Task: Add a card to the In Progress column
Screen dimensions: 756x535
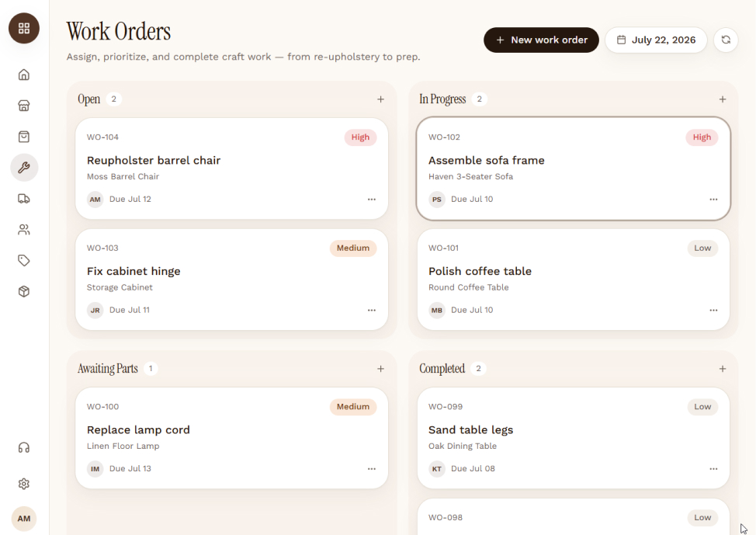Action: click(723, 99)
